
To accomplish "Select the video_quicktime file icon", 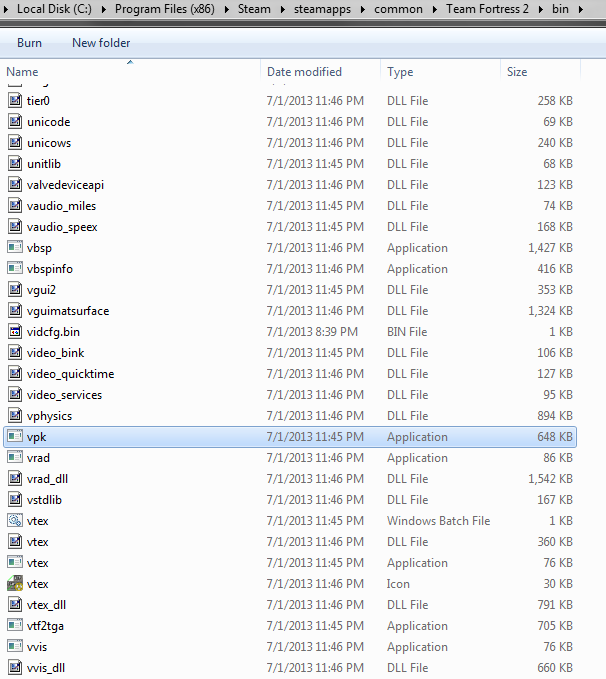I will coord(15,374).
